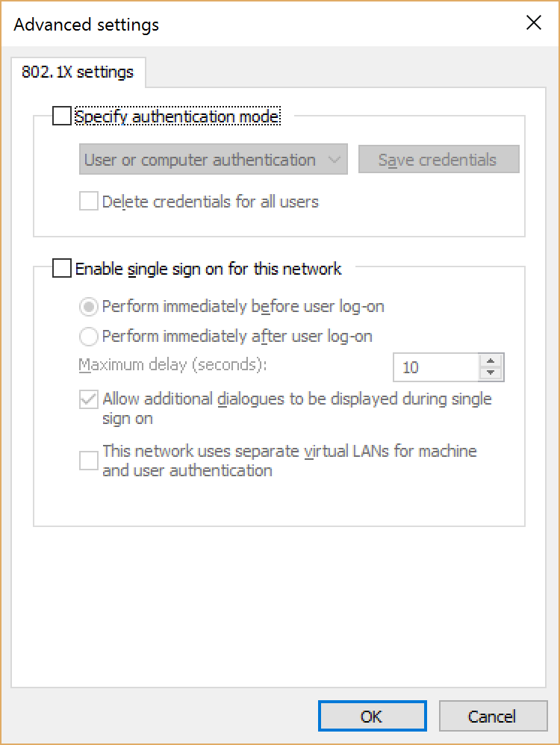Decrease maximum delay with the down arrow
Viewport: 560px width, 745px height.
[x=491, y=372]
